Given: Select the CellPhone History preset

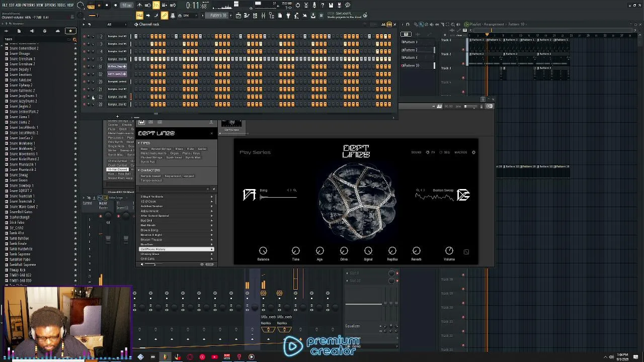Looking at the screenshot, I should 176,249.
